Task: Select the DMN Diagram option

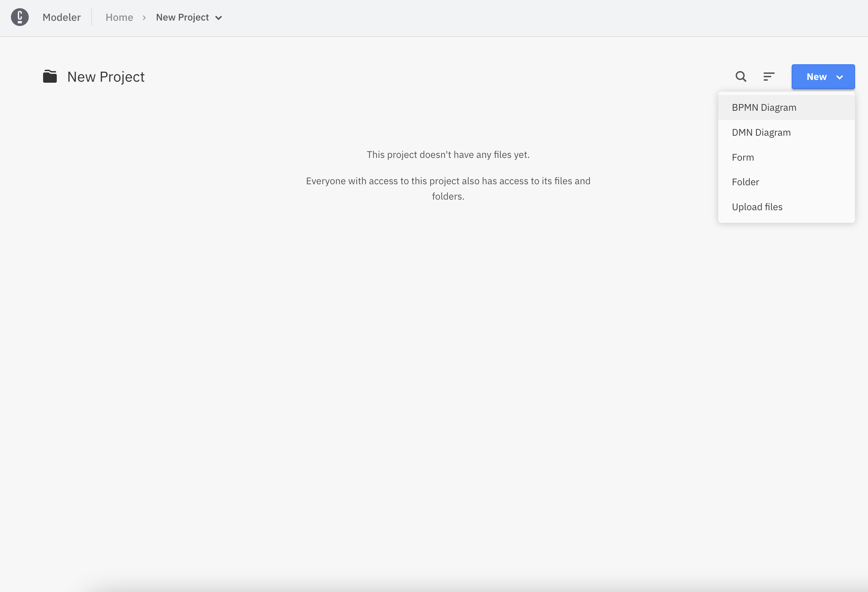Action: click(x=761, y=133)
